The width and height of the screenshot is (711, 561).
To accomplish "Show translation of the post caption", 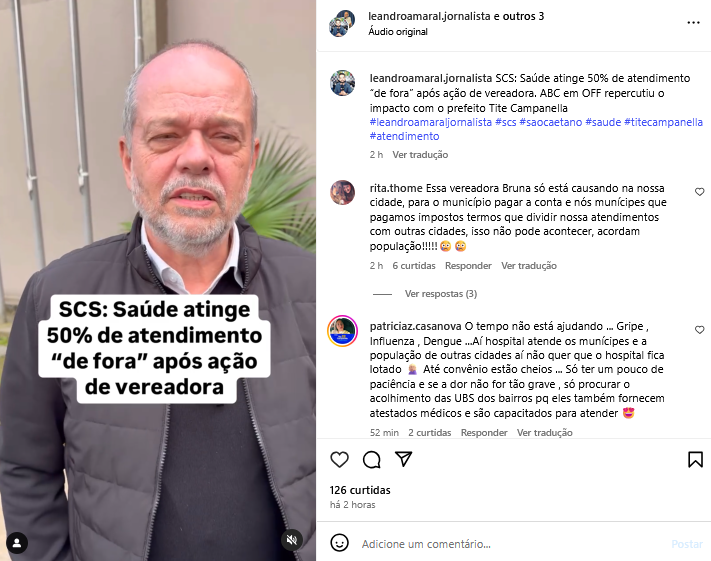I will [x=420, y=155].
